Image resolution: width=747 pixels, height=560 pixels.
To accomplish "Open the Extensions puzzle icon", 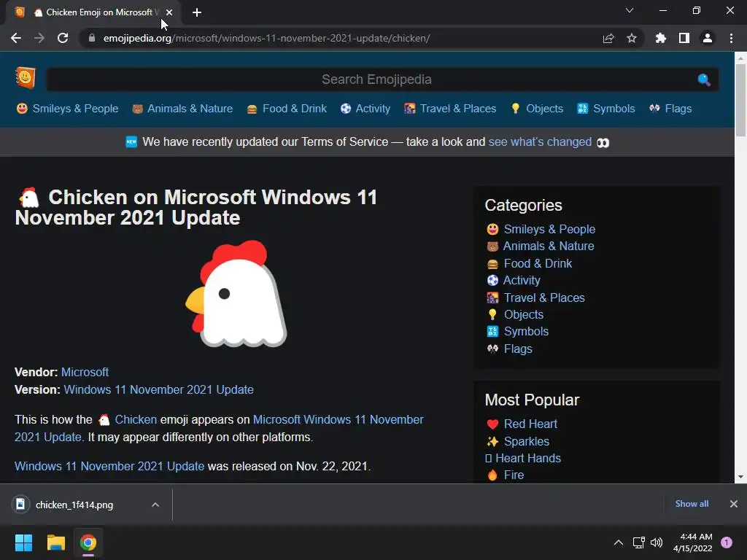I will tap(661, 38).
